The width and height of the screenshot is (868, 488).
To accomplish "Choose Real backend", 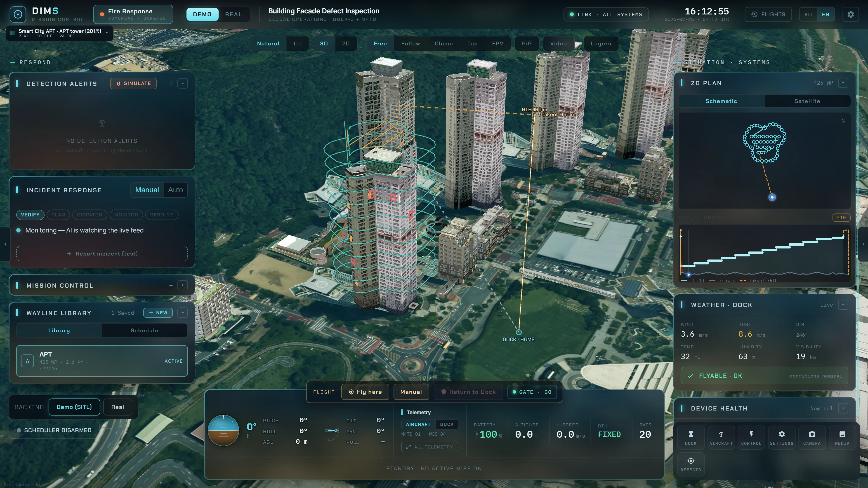I will (x=118, y=407).
